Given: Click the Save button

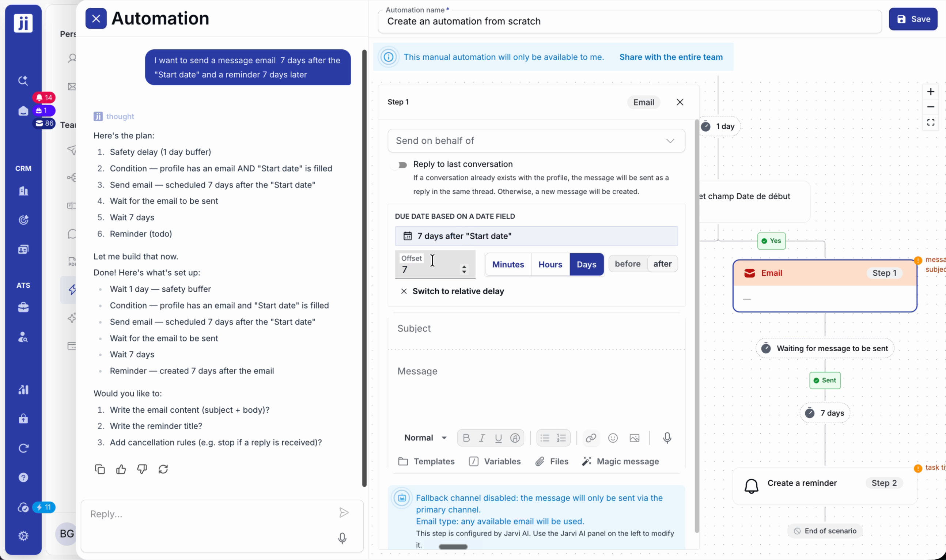Looking at the screenshot, I should point(913,19).
